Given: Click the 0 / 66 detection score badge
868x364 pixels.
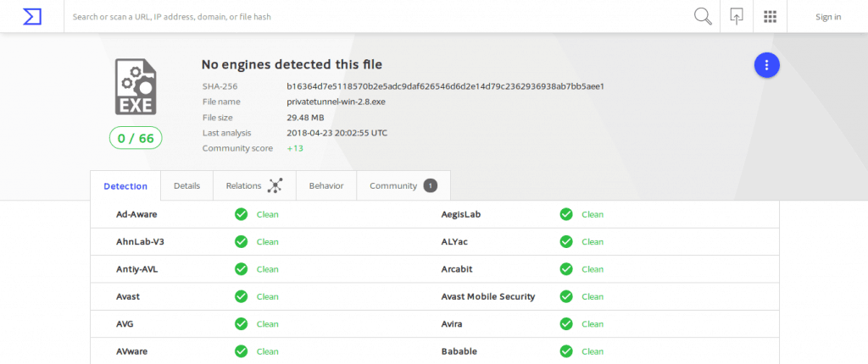Looking at the screenshot, I should tap(136, 138).
